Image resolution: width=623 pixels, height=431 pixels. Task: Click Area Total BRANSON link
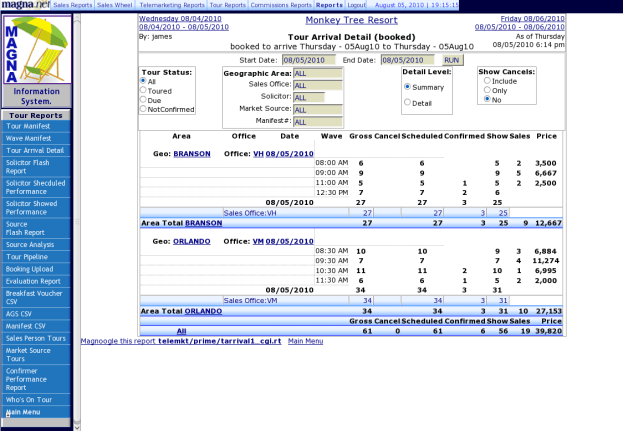click(203, 223)
